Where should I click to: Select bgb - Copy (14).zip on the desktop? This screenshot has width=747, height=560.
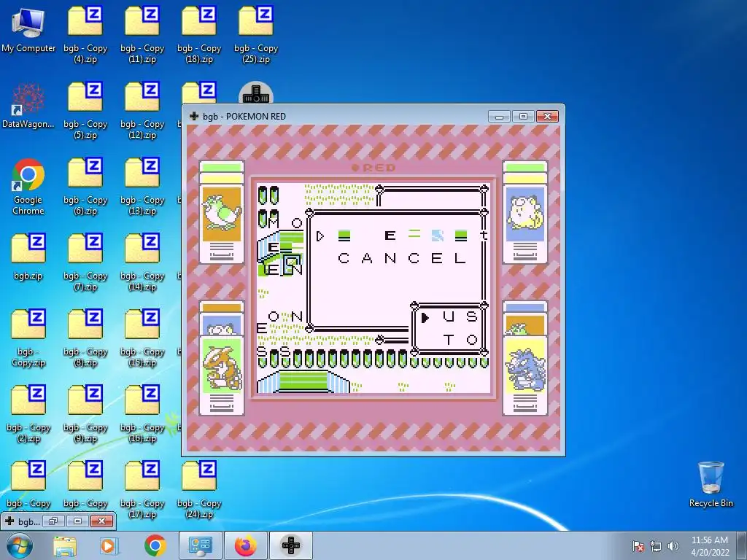[x=142, y=262]
